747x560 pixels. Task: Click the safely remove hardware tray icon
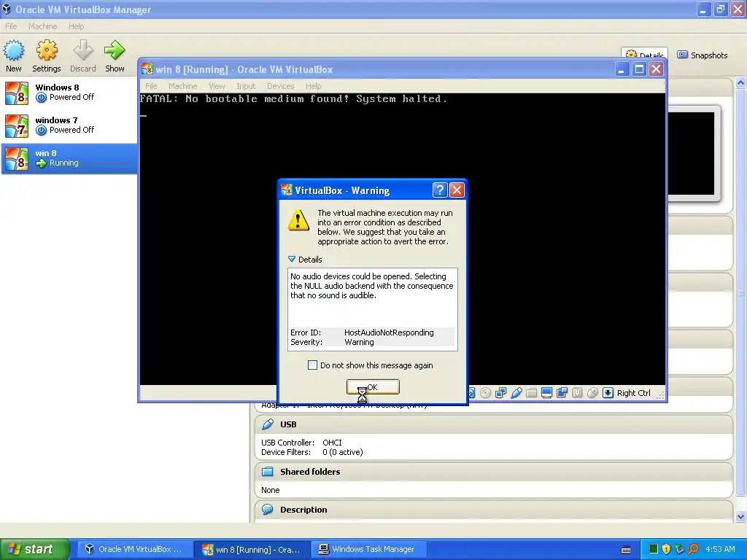[x=679, y=549]
